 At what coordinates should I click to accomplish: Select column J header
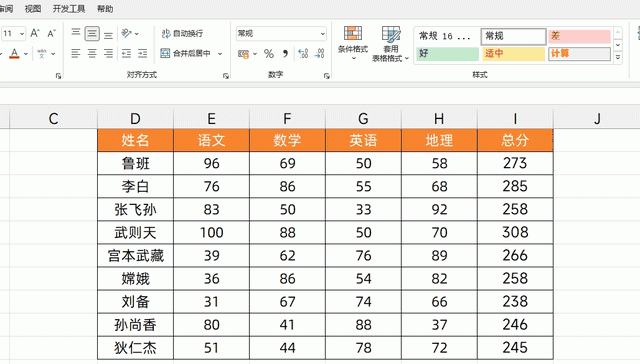point(597,118)
